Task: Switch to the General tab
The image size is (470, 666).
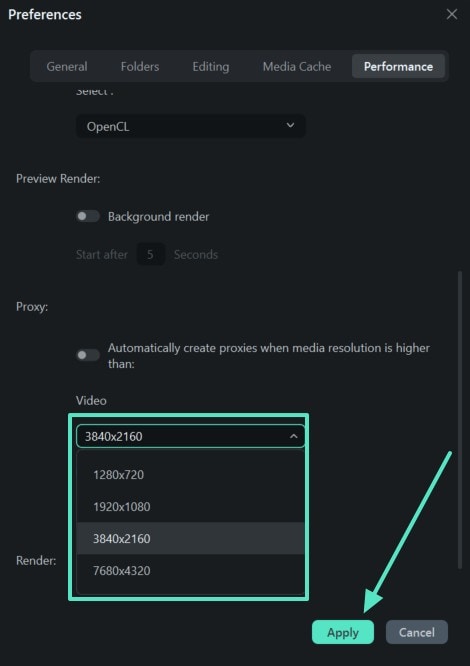Action: coord(67,66)
